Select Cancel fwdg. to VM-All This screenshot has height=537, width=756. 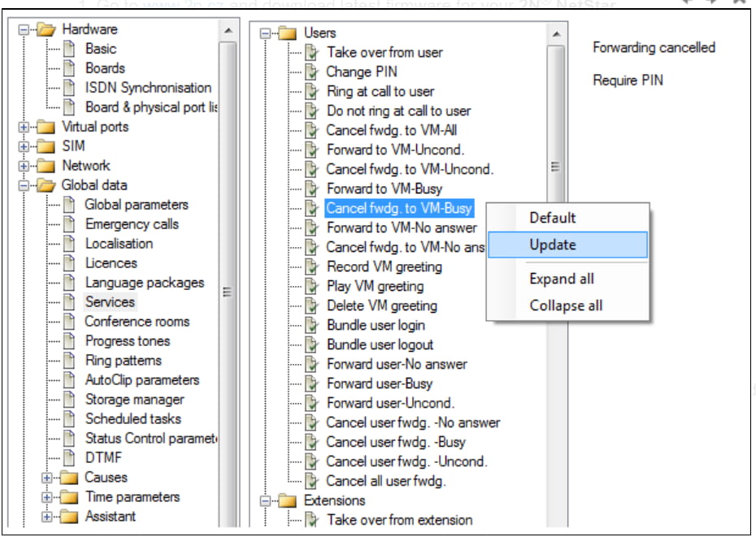(x=392, y=130)
